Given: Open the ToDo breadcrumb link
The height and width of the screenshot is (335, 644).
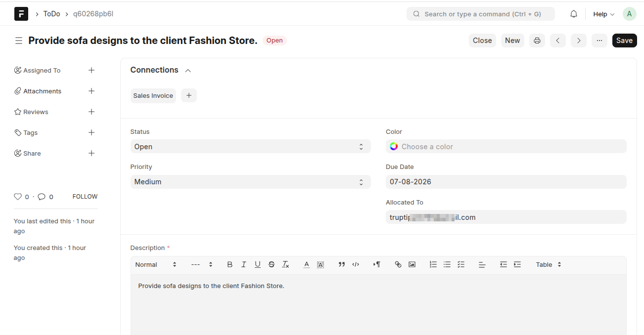Looking at the screenshot, I should (51, 14).
